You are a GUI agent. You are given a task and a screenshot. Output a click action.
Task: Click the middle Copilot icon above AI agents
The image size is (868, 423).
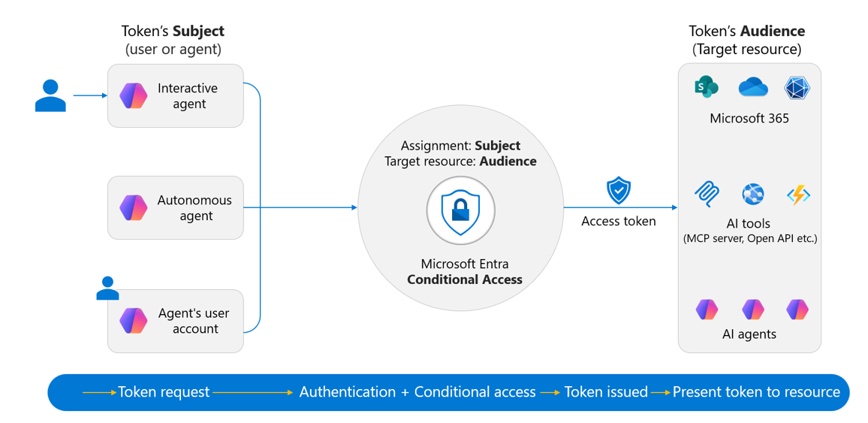point(753,309)
